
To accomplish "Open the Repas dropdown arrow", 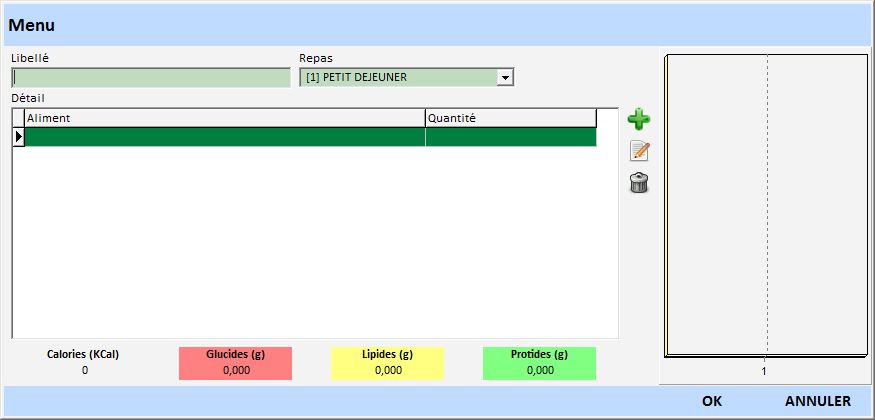I will (x=505, y=78).
